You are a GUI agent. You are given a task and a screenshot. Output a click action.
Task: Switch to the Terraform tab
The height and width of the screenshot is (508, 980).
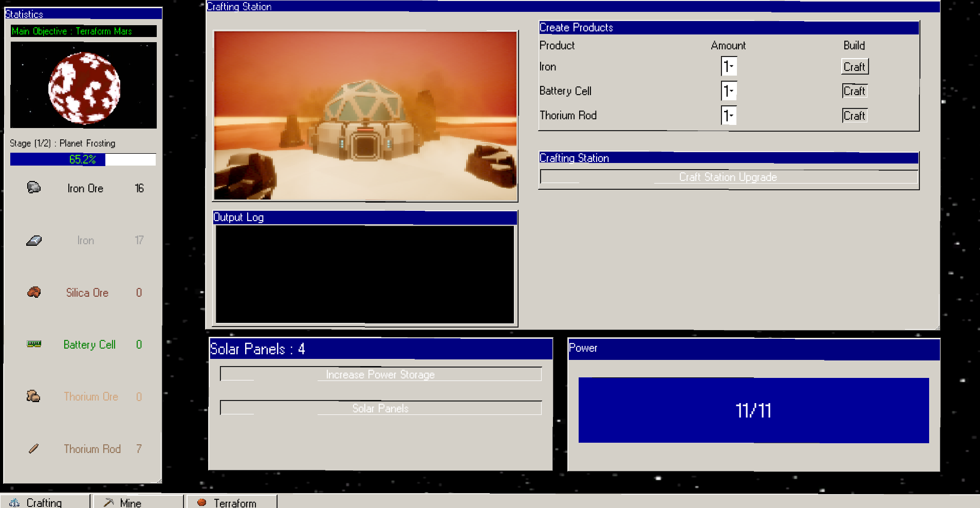pyautogui.click(x=232, y=502)
